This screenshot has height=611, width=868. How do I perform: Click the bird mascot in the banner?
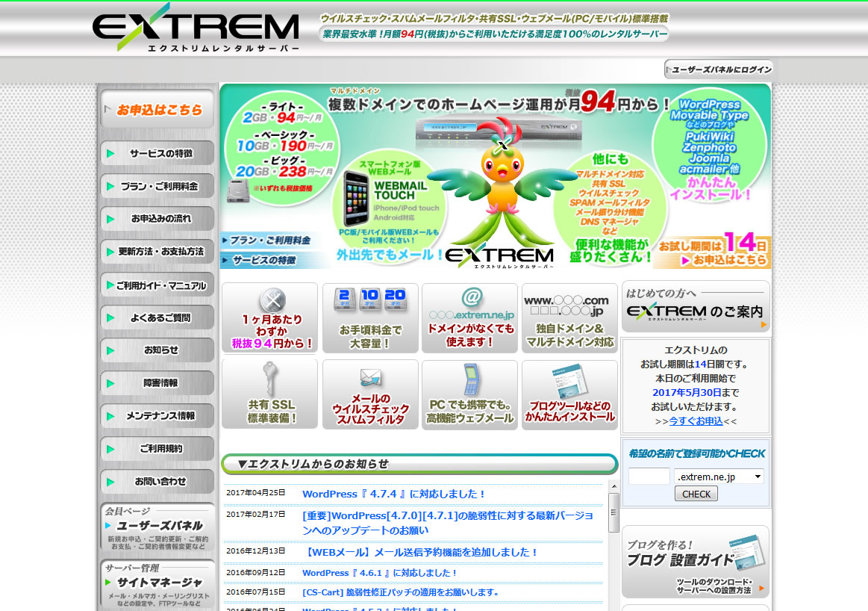(x=502, y=183)
